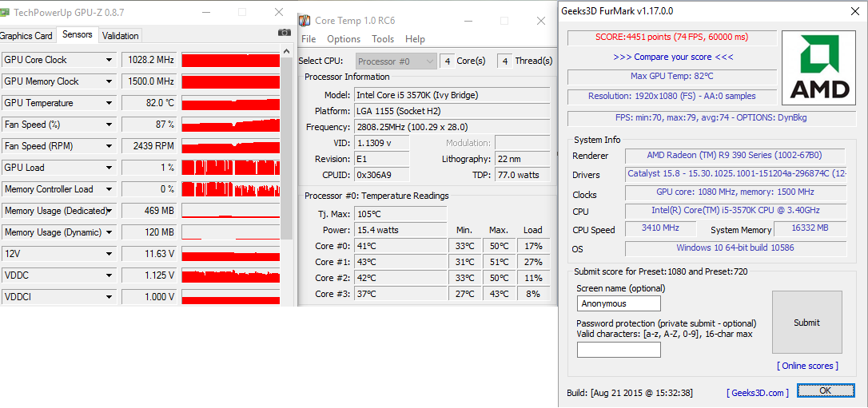Click the Core #1 load 27% cell
Viewport: 868px width, 408px height.
[x=534, y=262]
